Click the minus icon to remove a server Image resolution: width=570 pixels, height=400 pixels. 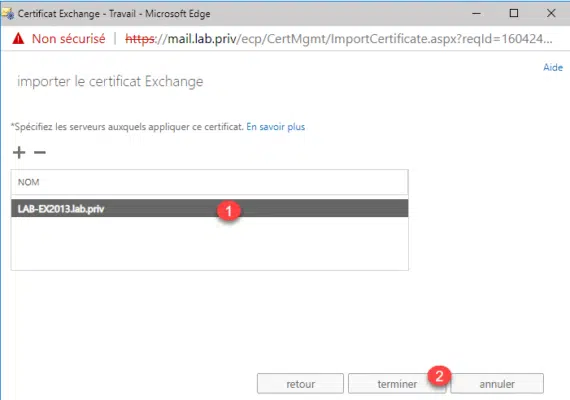coord(40,152)
